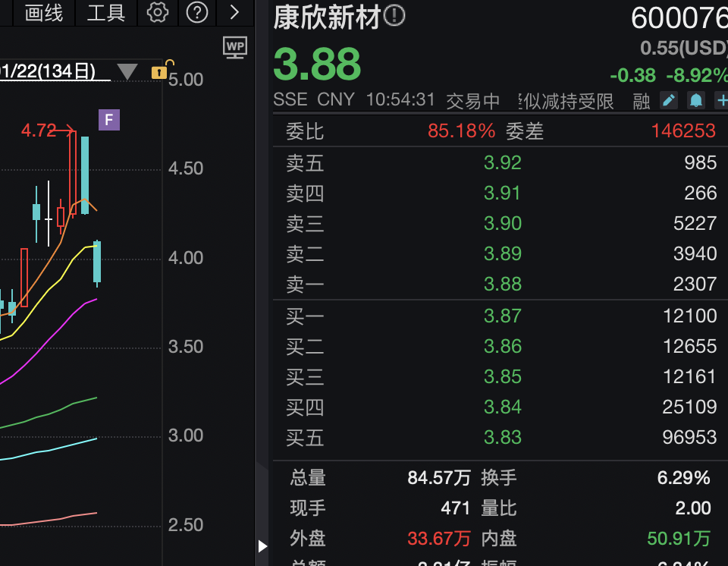The image size is (728, 566).
Task: Select the 买三 3.85 bid row
Action: pyautogui.click(x=500, y=376)
